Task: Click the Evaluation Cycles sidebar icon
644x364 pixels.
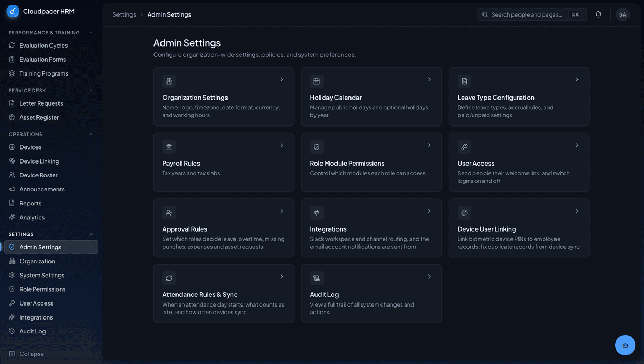Action: click(12, 46)
